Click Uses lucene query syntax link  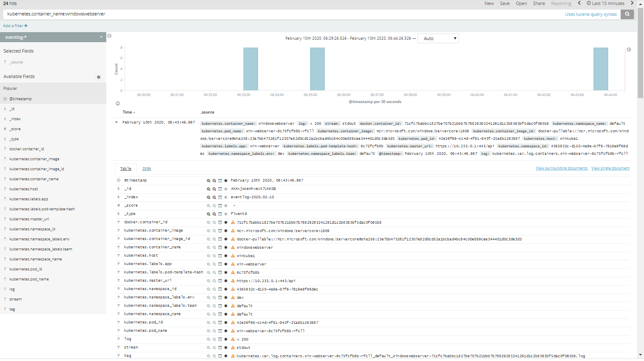coord(591,14)
